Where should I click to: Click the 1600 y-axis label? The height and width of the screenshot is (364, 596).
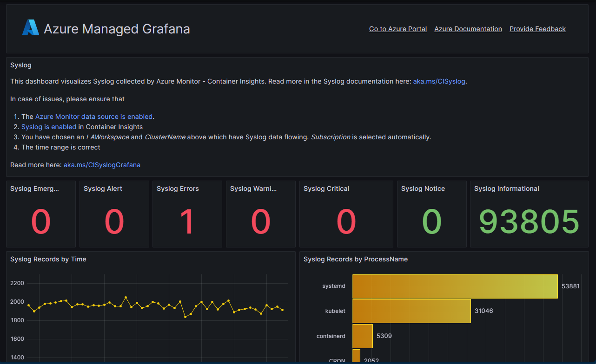[16, 339]
